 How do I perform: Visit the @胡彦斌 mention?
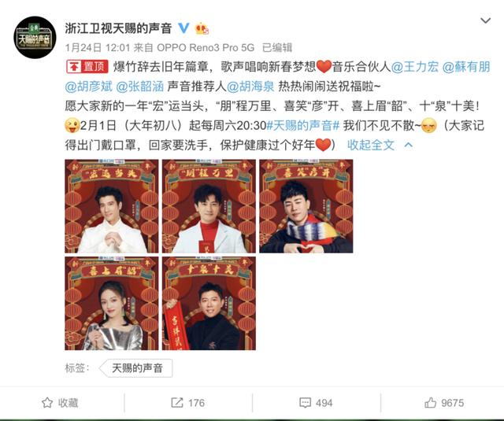pos(89,87)
